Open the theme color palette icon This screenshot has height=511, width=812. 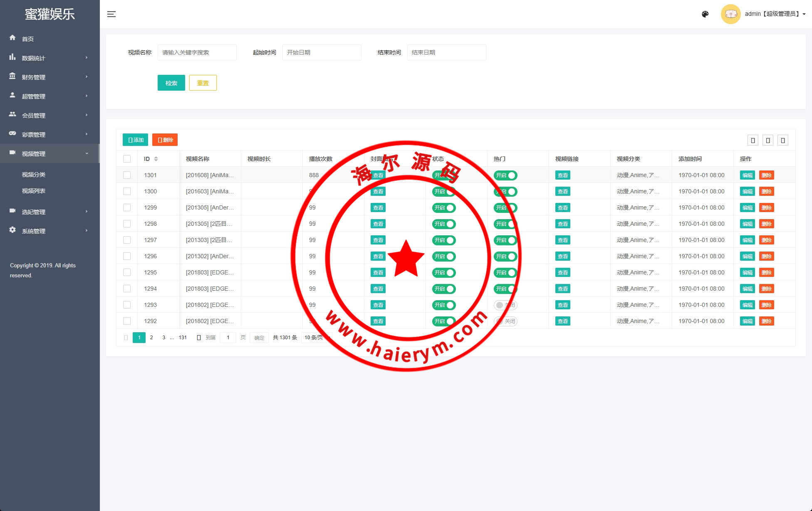coord(705,14)
